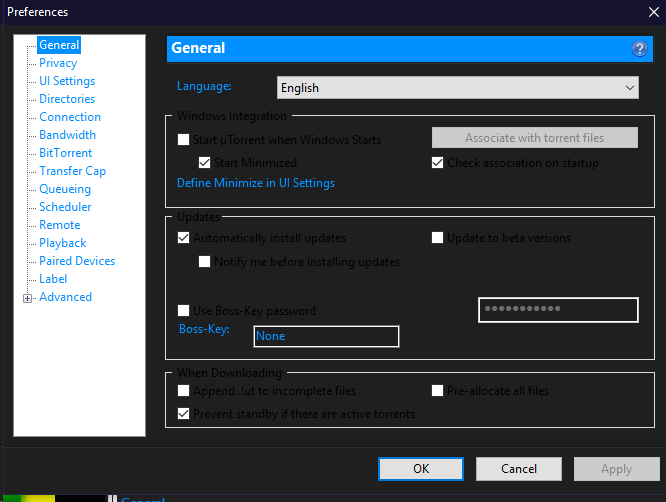Close the Preferences dialog with X

point(654,12)
